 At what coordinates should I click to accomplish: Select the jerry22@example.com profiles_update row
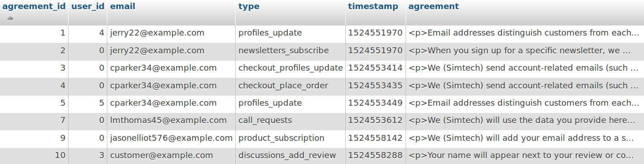click(322, 33)
